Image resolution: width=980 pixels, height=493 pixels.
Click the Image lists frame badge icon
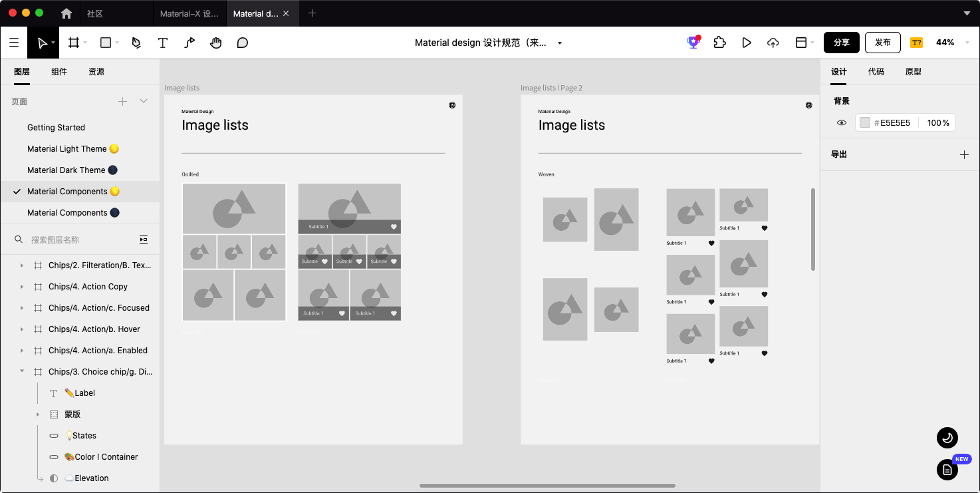(452, 105)
